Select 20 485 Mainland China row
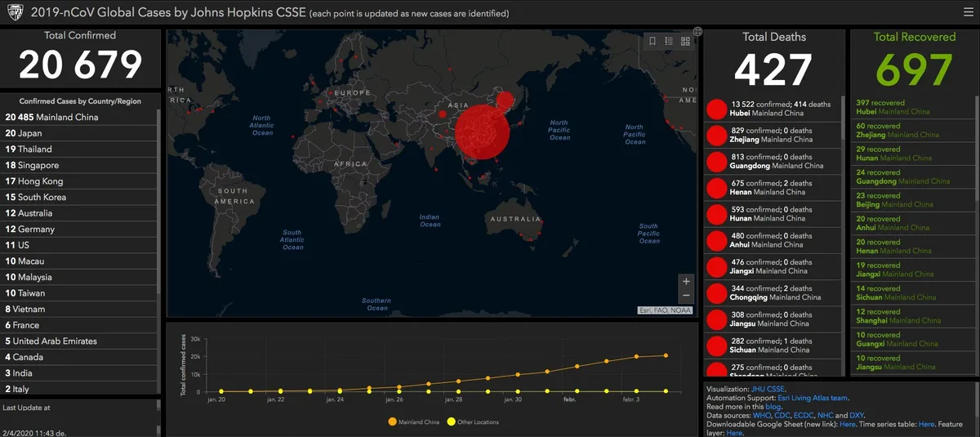 (79, 117)
